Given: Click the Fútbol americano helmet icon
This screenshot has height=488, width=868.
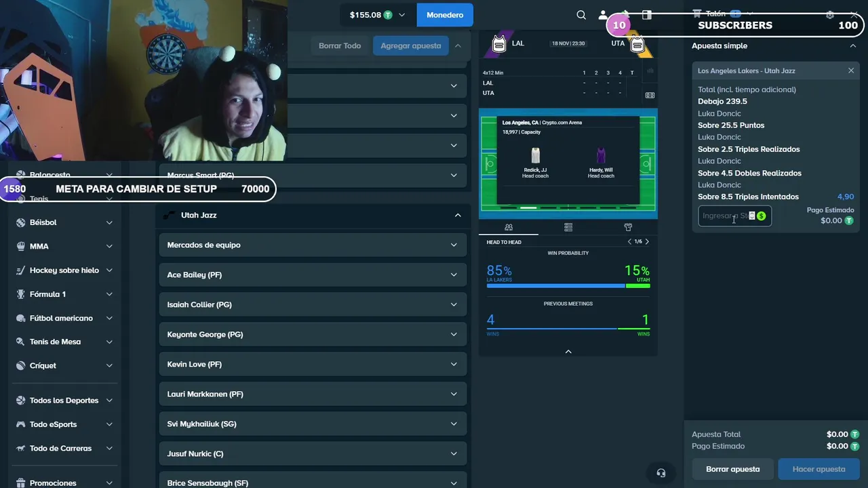Looking at the screenshot, I should [x=21, y=318].
